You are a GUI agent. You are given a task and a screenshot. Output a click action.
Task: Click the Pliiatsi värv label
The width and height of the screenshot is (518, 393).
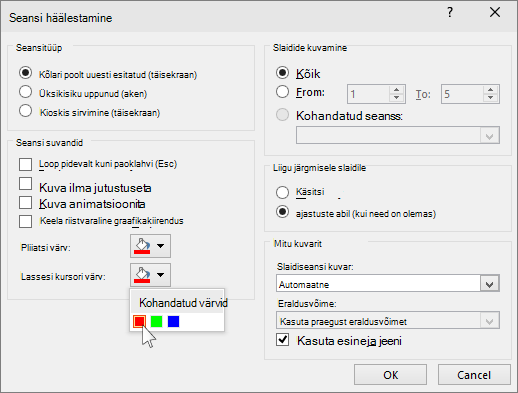point(46,248)
